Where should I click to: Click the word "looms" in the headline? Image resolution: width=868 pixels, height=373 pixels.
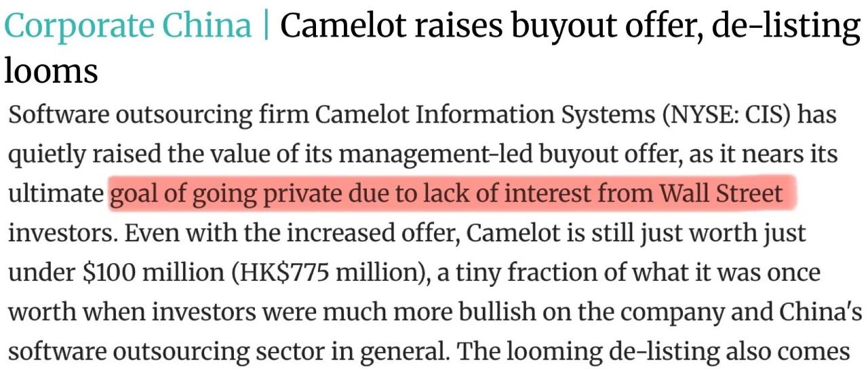[51, 70]
